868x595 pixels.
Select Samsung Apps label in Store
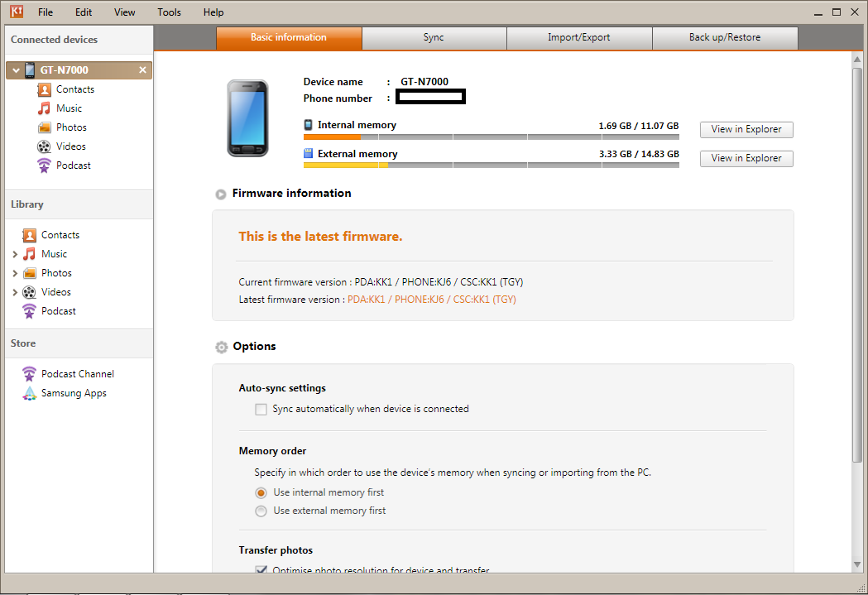pyautogui.click(x=74, y=393)
